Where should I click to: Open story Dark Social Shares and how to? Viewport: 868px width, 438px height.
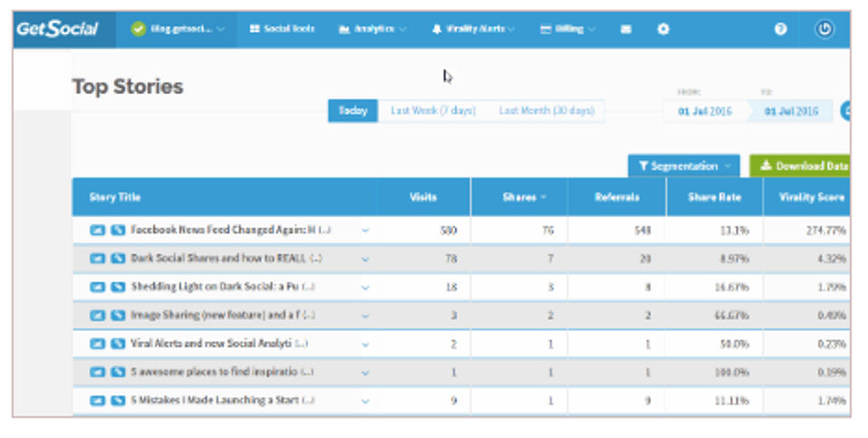point(226,258)
